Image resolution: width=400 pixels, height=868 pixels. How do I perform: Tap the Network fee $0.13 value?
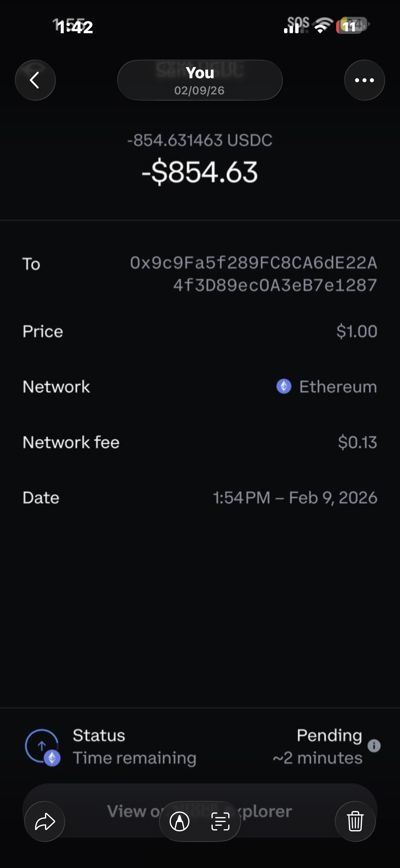357,442
